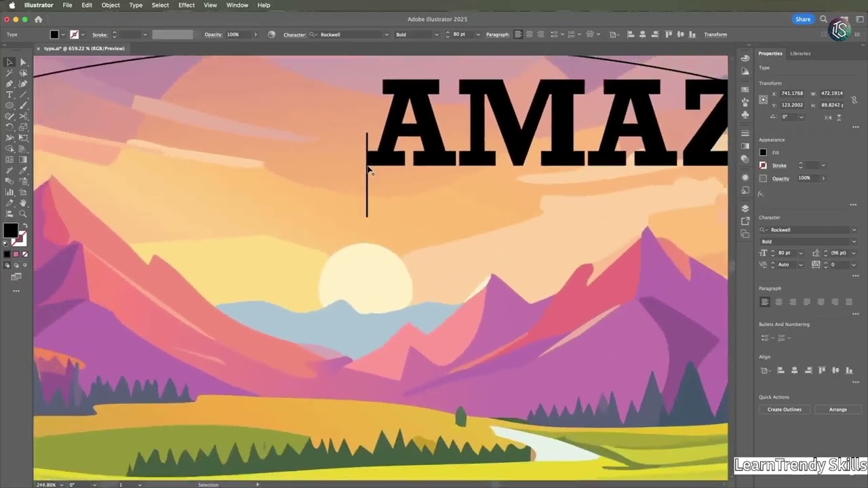Open the leading 96 pt dropdown

click(x=854, y=253)
